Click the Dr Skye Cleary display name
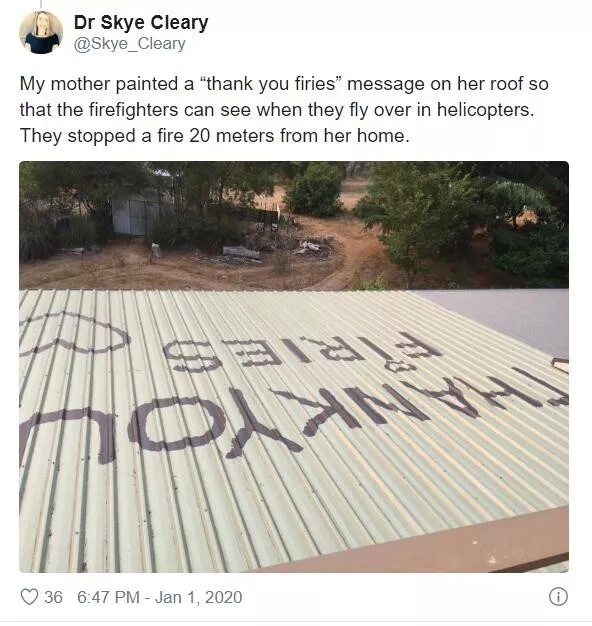592x626 pixels. point(141,22)
